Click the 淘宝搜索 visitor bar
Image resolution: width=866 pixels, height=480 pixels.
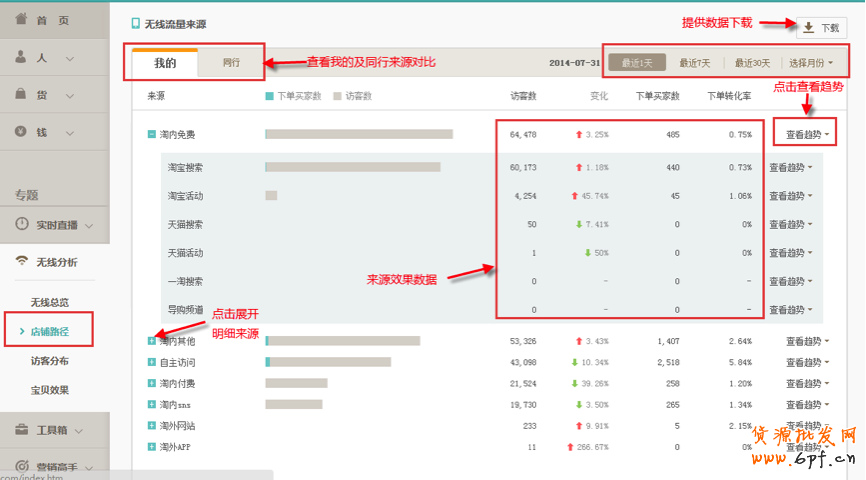pos(353,167)
